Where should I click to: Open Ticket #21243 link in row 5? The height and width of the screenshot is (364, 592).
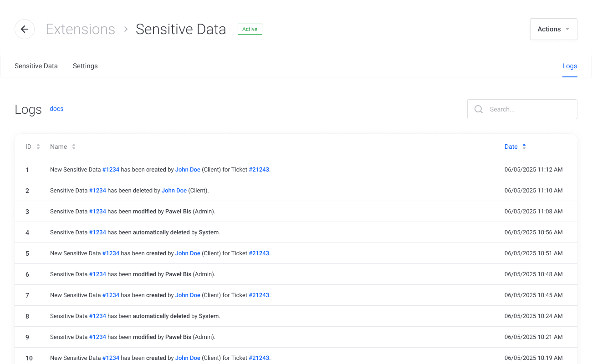coord(259,253)
